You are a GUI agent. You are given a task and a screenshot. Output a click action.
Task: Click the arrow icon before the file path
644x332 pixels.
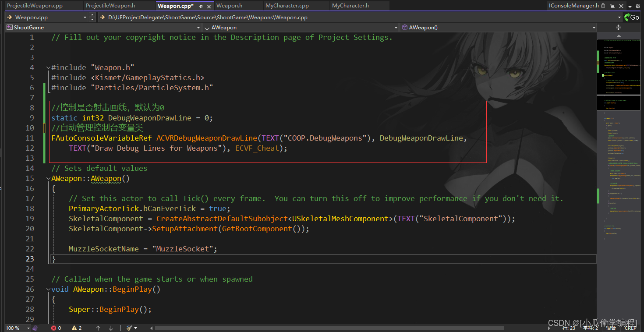coord(103,17)
